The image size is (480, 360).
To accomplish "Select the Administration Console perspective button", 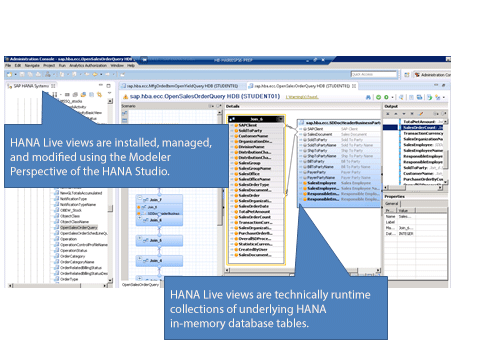I will pos(432,75).
